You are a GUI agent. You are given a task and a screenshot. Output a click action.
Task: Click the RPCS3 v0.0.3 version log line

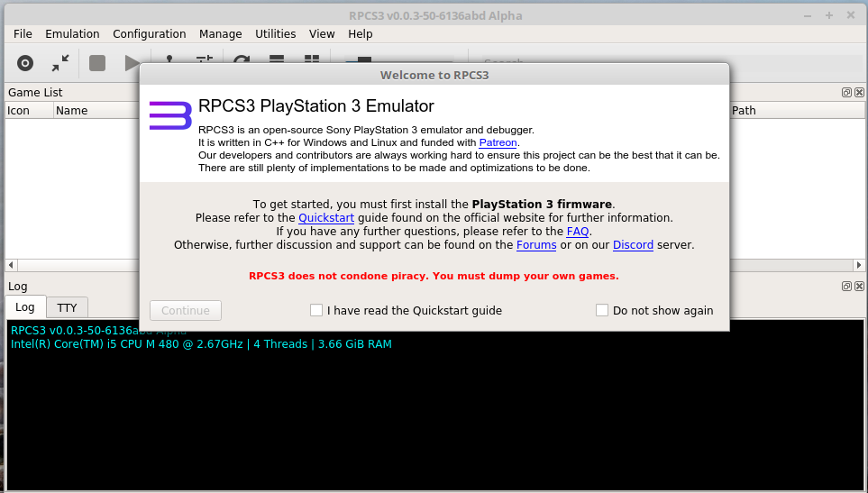point(98,331)
